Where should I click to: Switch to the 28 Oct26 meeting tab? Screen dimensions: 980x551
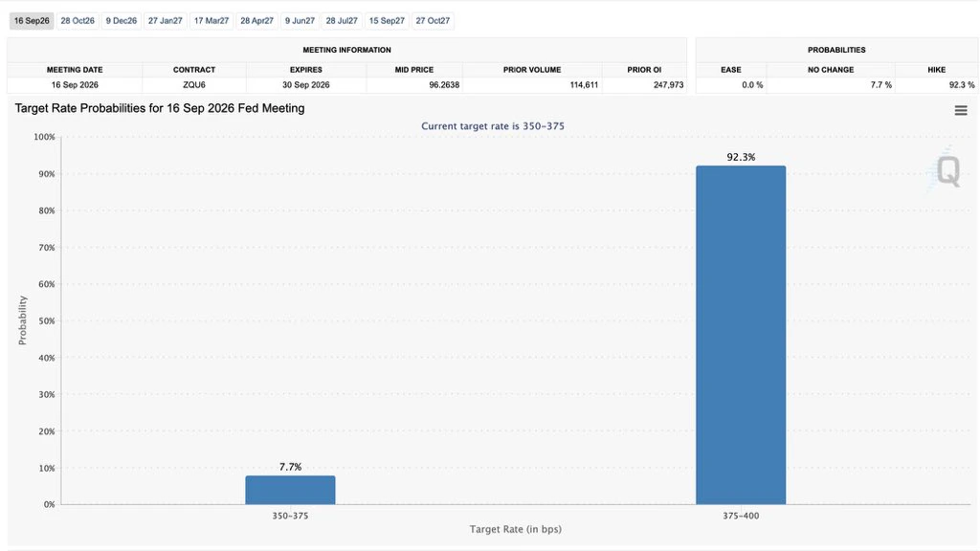click(x=78, y=21)
